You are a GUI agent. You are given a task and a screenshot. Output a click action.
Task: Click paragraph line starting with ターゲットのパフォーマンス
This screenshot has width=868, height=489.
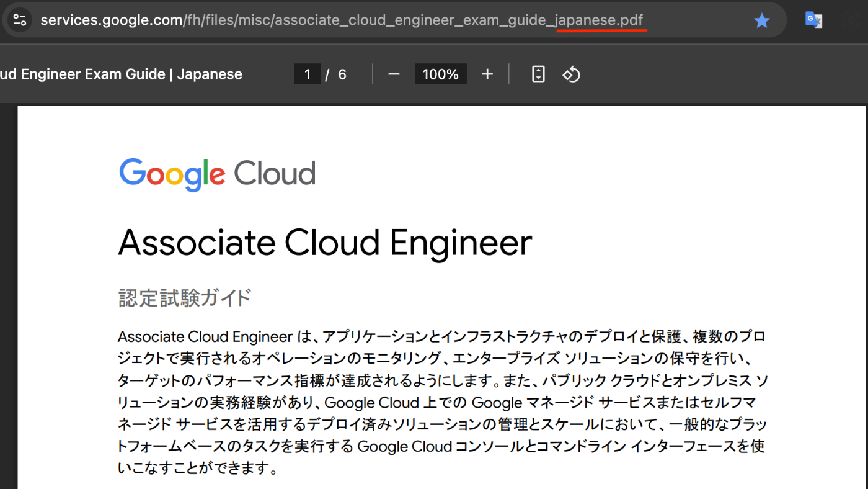[443, 380]
